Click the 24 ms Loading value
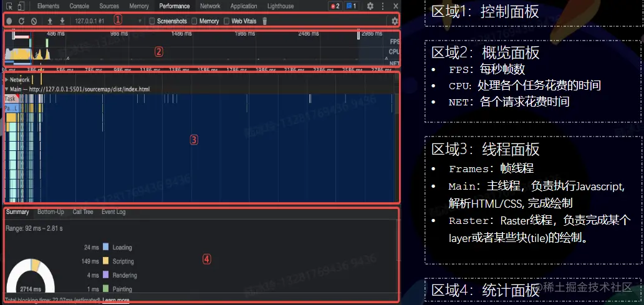The image size is (644, 305). click(92, 247)
